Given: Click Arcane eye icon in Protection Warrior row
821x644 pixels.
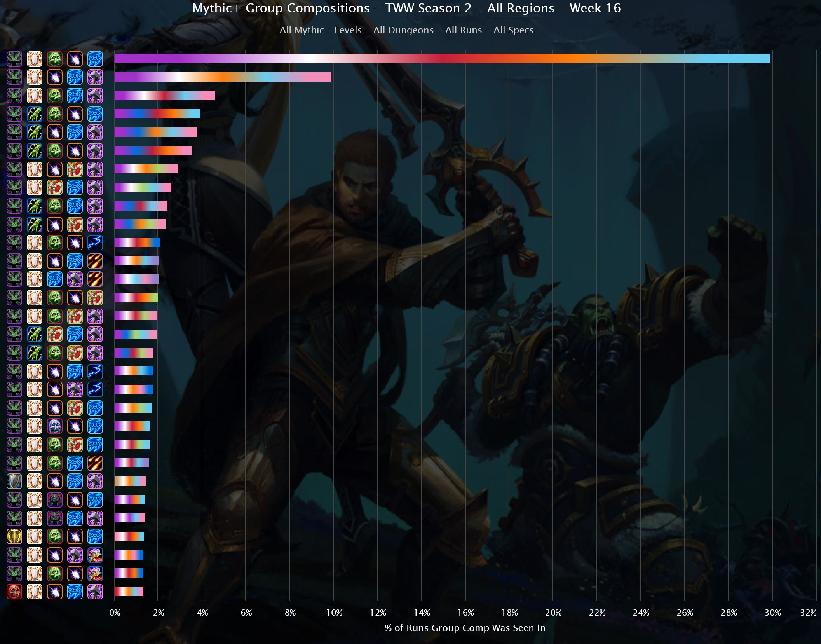Looking at the screenshot, I should [x=75, y=481].
